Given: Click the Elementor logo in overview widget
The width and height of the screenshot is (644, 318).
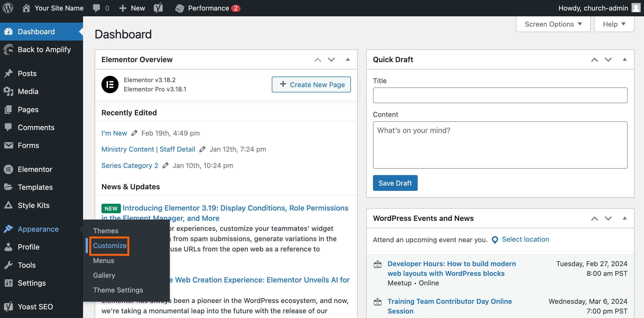Looking at the screenshot, I should (110, 85).
